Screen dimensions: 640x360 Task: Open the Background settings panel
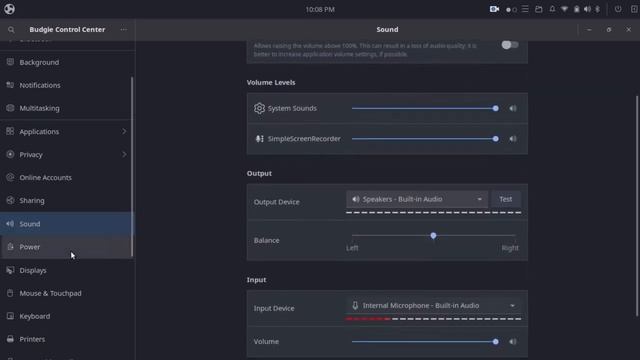(x=67, y=62)
